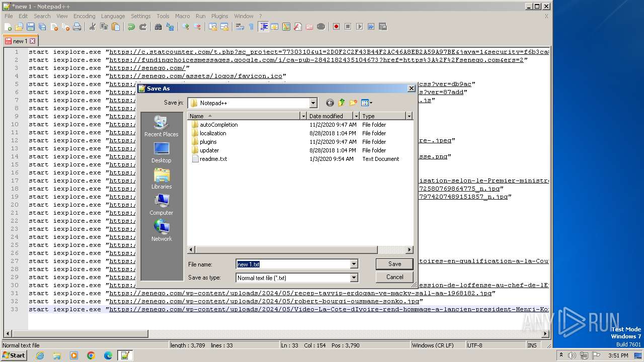Toggle Folder as Workspace icon
The height and width of the screenshot is (362, 644).
point(309,27)
